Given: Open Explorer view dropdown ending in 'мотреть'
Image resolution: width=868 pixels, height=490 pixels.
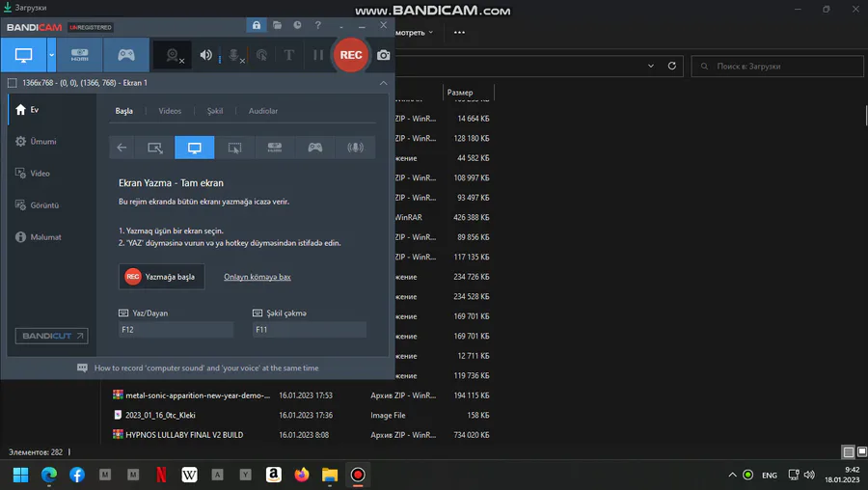Looking at the screenshot, I should pos(415,33).
